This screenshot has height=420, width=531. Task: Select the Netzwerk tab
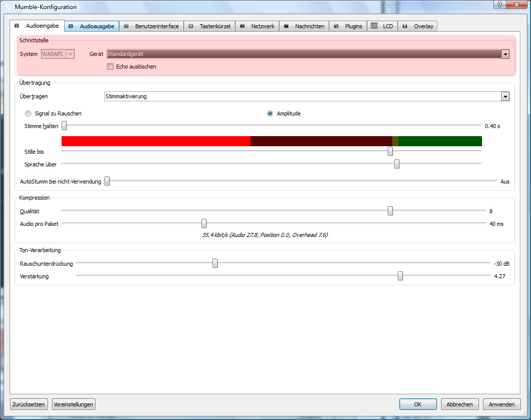pos(257,26)
